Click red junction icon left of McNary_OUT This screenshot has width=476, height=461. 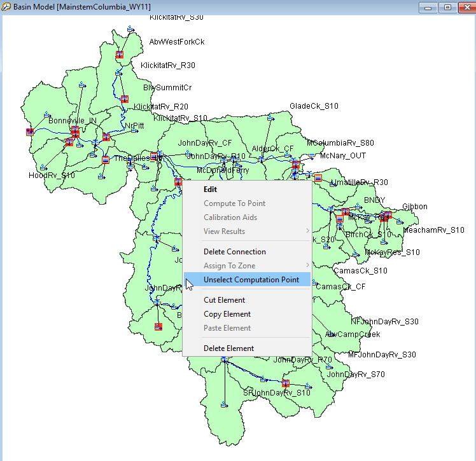[296, 165]
